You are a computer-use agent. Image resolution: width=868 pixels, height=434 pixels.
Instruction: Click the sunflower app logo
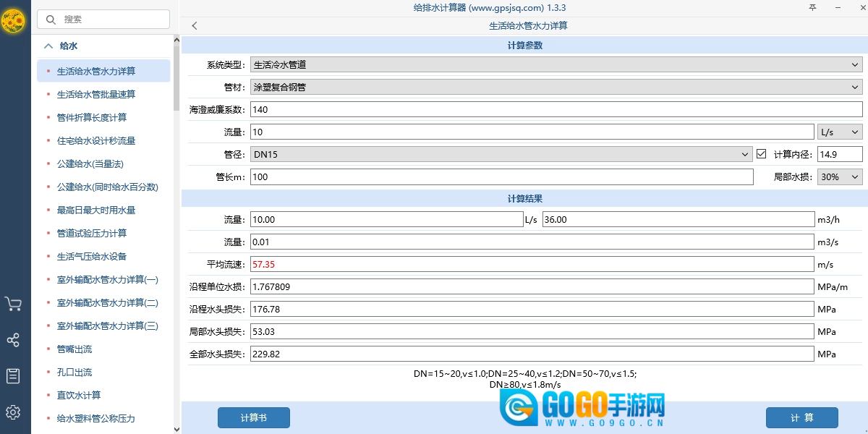[x=13, y=21]
